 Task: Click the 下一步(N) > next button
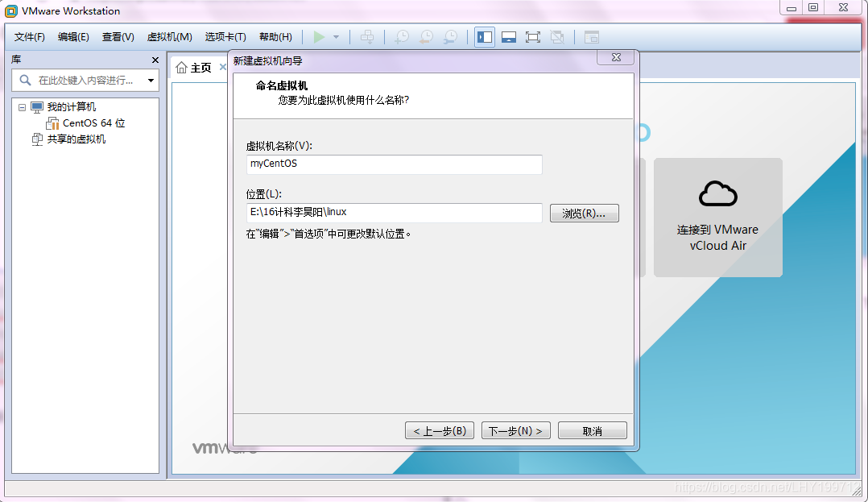tap(515, 430)
